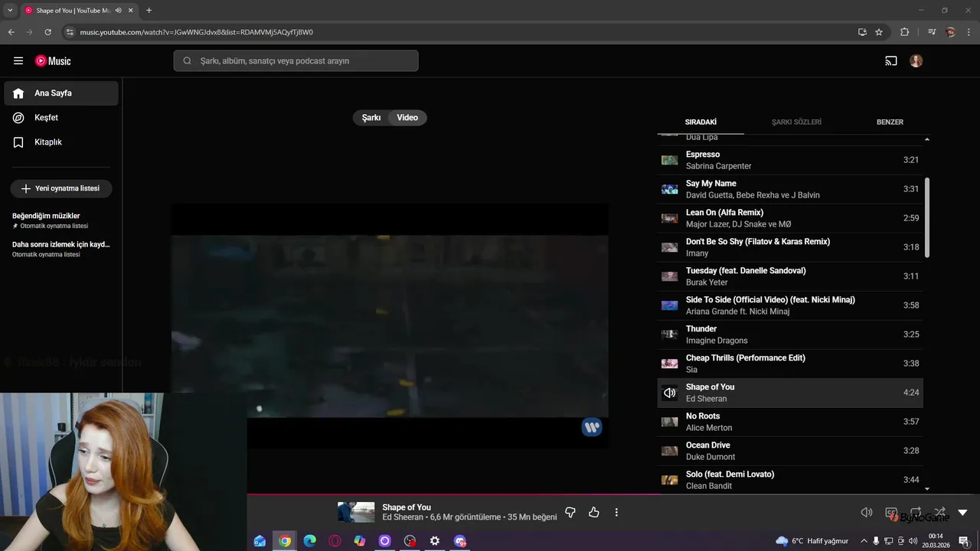Image resolution: width=980 pixels, height=551 pixels.
Task: Click the site info icon in address bar
Action: coord(70,32)
